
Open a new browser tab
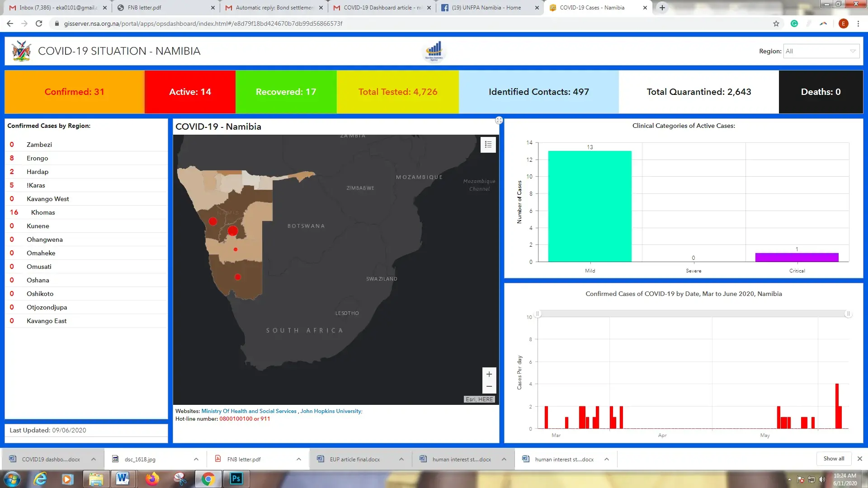pos(662,8)
